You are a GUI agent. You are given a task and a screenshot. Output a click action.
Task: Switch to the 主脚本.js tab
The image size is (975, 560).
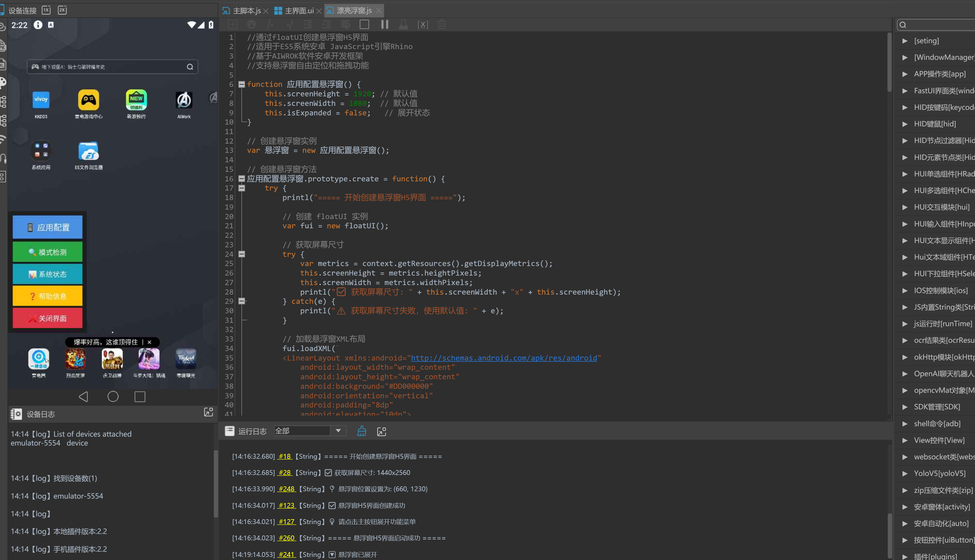tap(246, 10)
